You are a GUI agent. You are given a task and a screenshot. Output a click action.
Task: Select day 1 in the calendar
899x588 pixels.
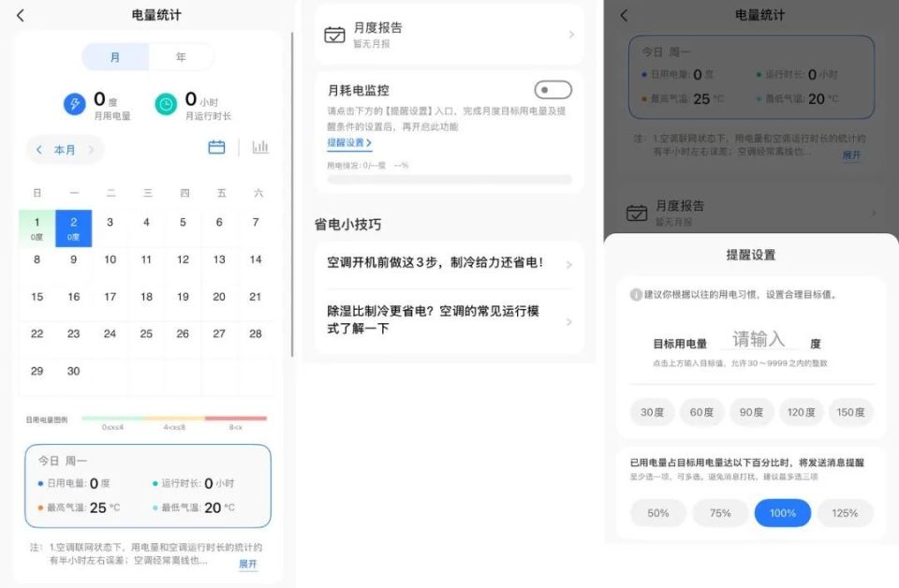point(37,228)
